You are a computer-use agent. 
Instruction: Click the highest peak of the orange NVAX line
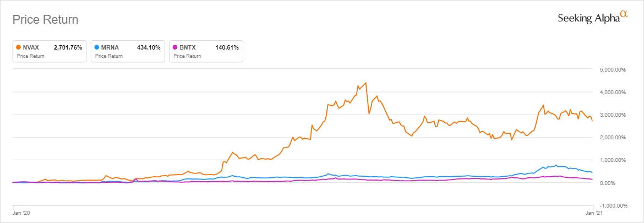click(365, 83)
